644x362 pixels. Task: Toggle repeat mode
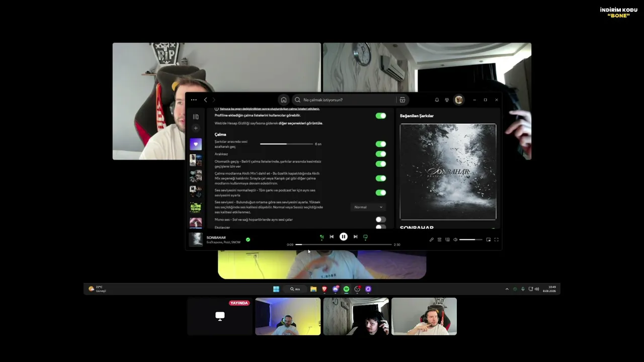(x=365, y=237)
